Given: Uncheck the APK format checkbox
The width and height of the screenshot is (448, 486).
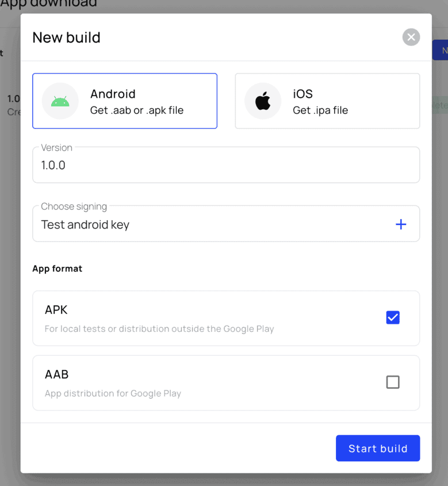Looking at the screenshot, I should coord(393,317).
